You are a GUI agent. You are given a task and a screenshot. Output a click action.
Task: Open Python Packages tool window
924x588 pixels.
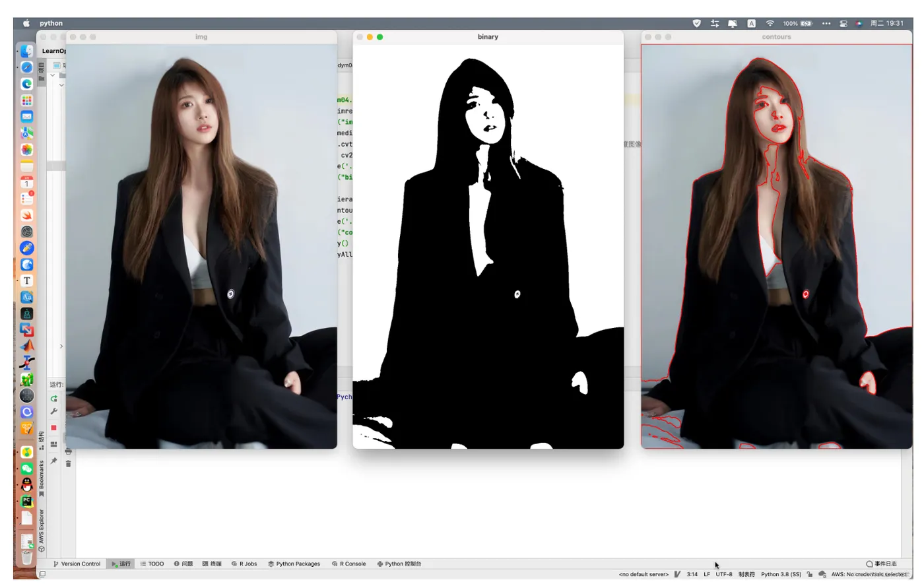294,564
